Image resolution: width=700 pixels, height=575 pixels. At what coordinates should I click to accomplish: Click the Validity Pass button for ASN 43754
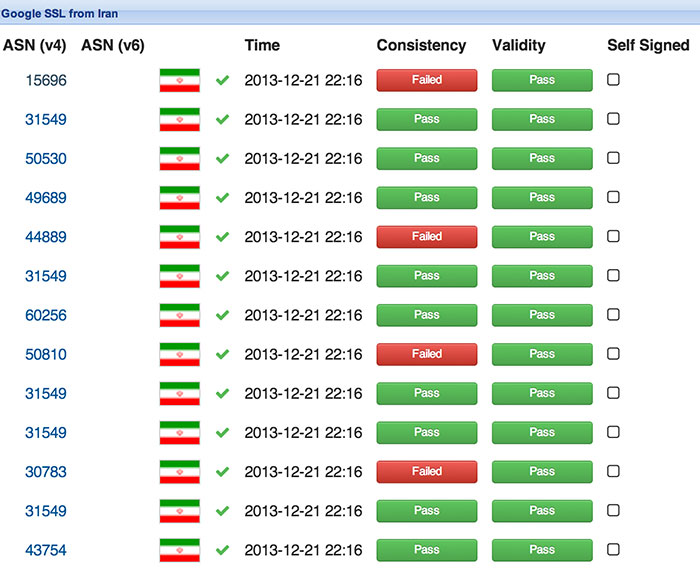(542, 550)
